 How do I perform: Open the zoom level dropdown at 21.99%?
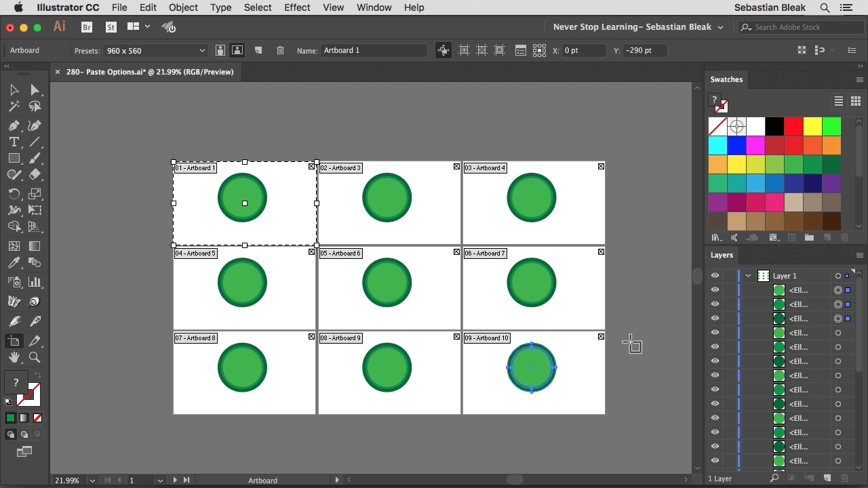pos(92,480)
